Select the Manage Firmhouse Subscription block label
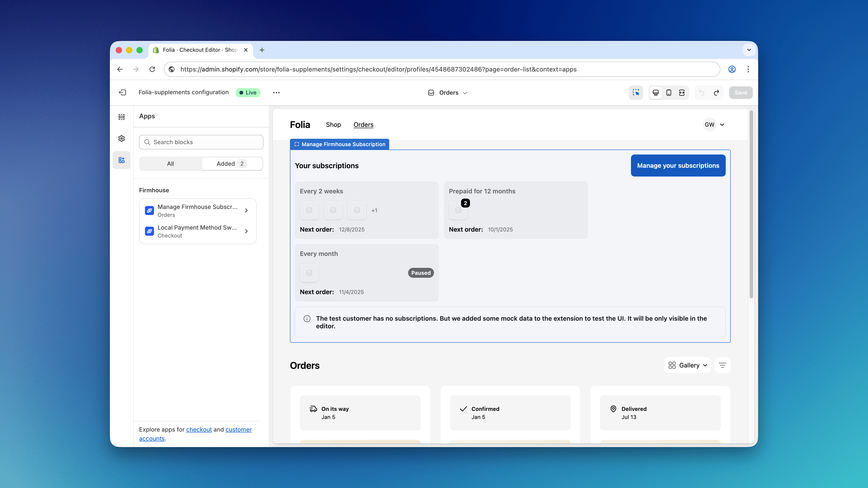868x488 pixels. [339, 144]
